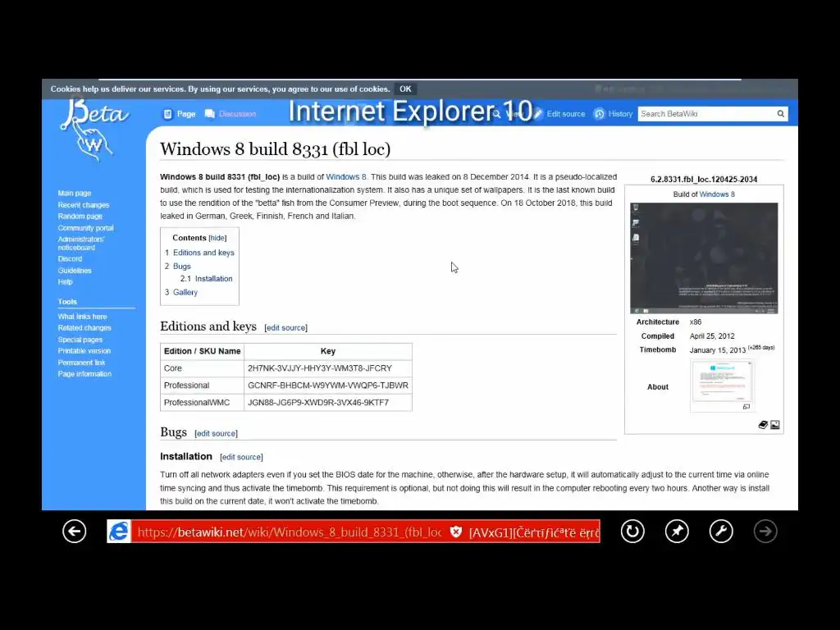Click the January 15, 2013 timebomb date
840x630 pixels.
pos(717,349)
